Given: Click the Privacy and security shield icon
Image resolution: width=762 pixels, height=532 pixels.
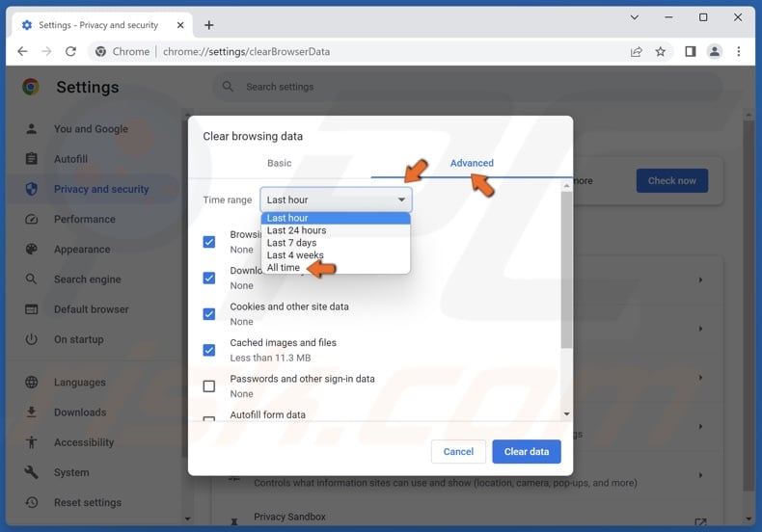Looking at the screenshot, I should [32, 189].
